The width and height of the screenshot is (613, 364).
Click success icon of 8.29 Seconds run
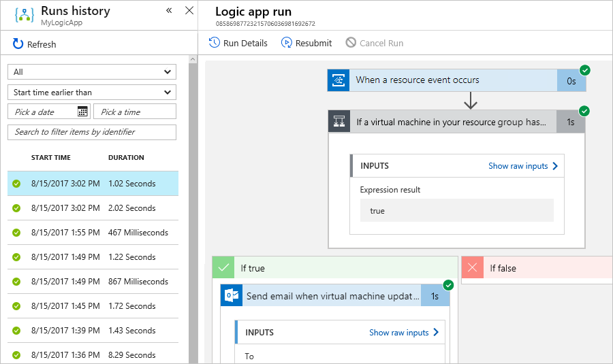(16, 355)
